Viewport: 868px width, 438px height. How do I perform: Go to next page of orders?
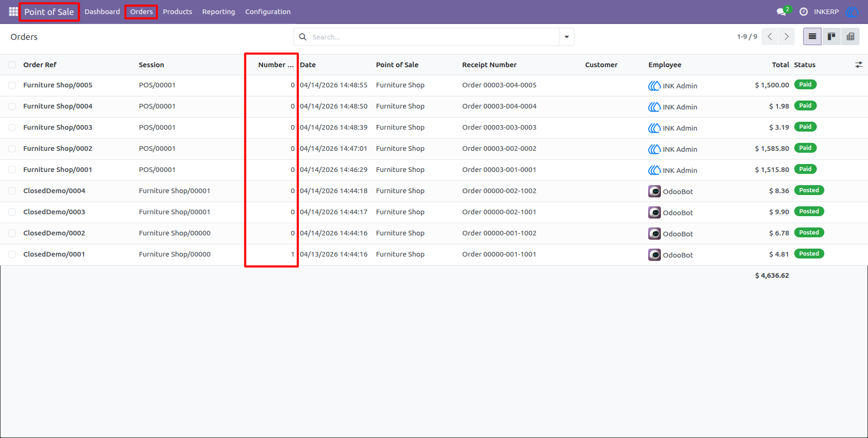pyautogui.click(x=786, y=37)
